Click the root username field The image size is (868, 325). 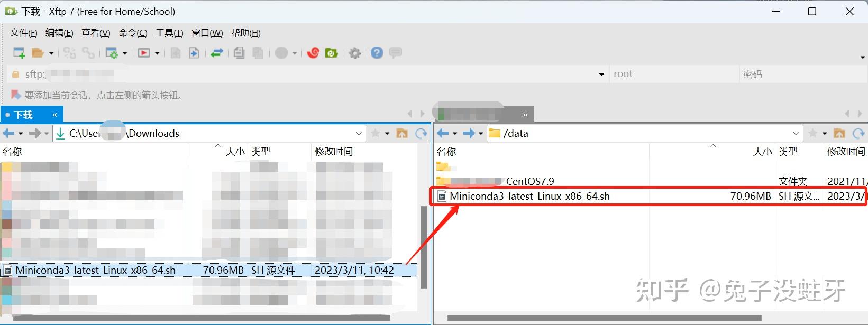coord(674,75)
